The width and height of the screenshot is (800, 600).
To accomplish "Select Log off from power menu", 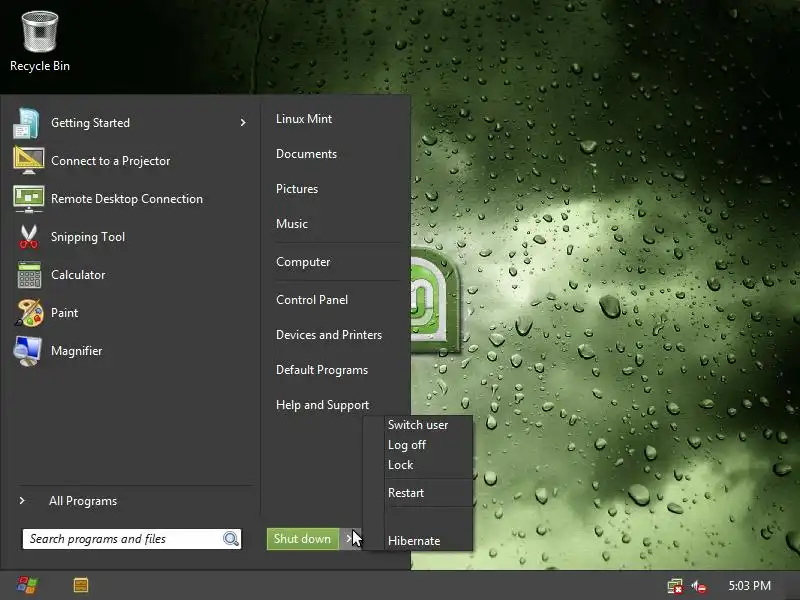I will [407, 445].
